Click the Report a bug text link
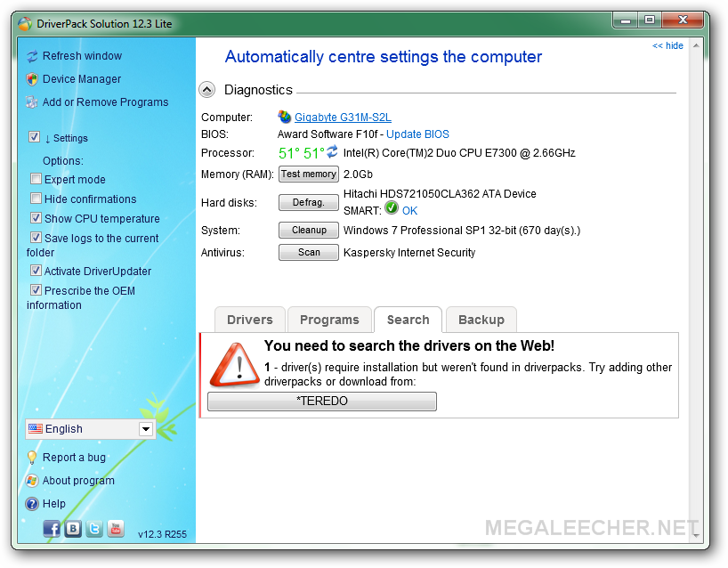 pos(74,458)
